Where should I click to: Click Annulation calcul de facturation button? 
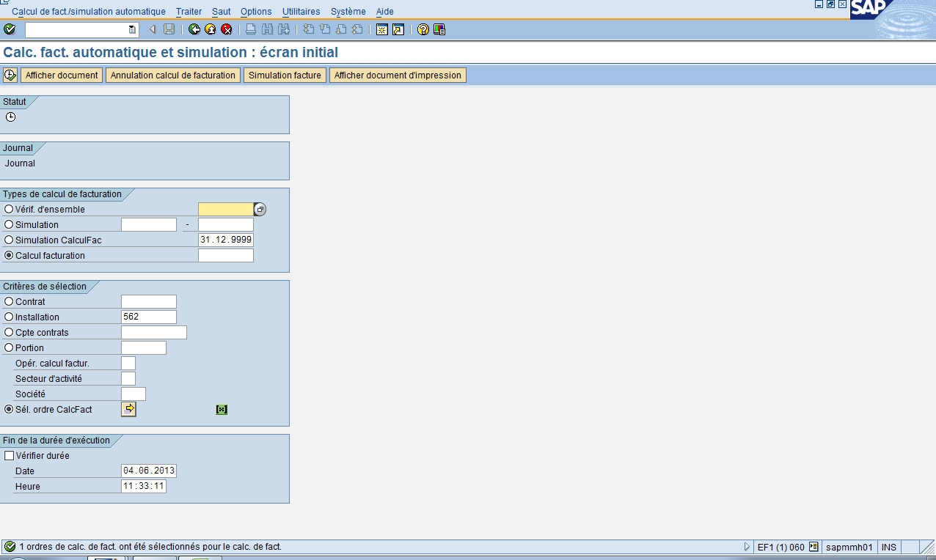173,75
